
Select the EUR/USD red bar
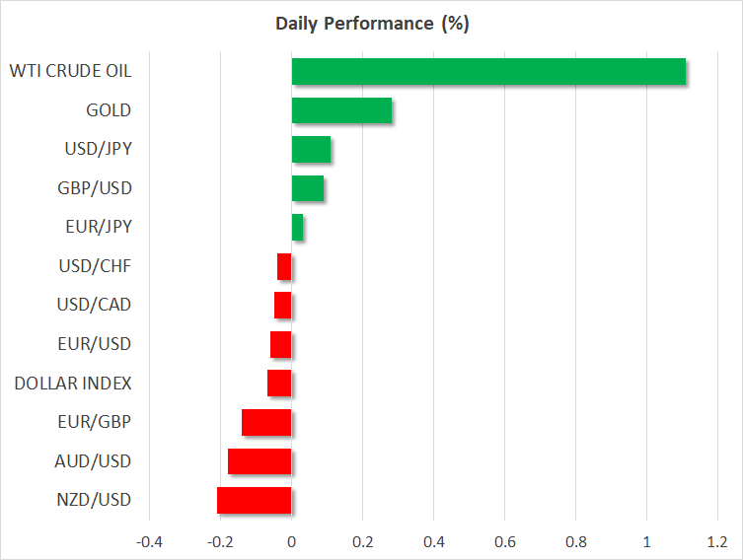[281, 344]
